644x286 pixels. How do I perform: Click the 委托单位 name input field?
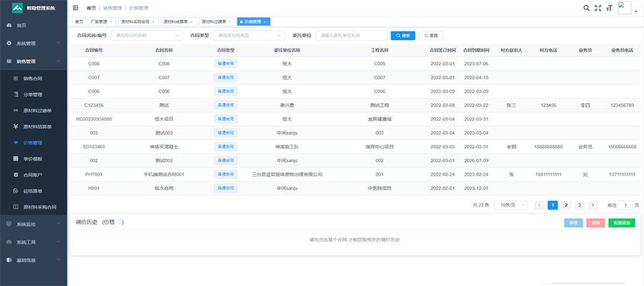351,36
